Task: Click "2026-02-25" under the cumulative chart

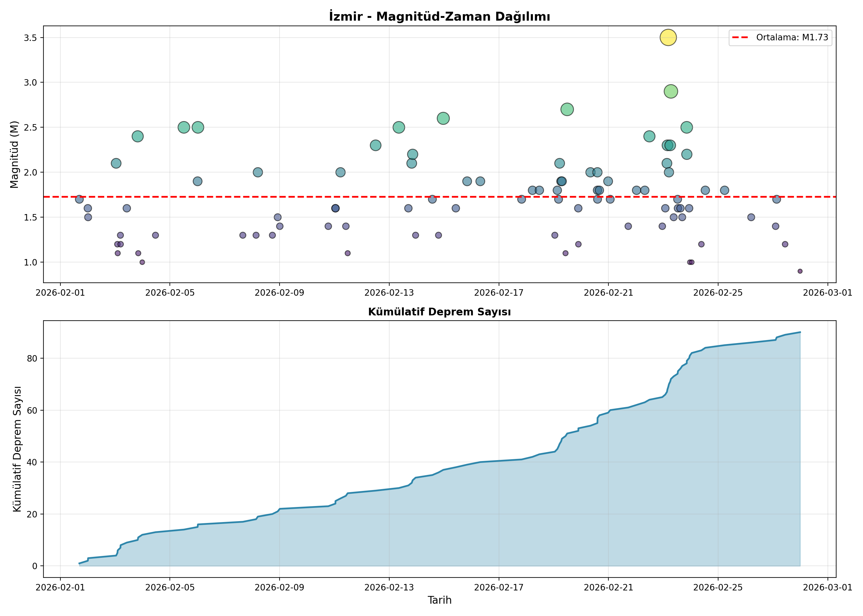Action: click(x=718, y=588)
